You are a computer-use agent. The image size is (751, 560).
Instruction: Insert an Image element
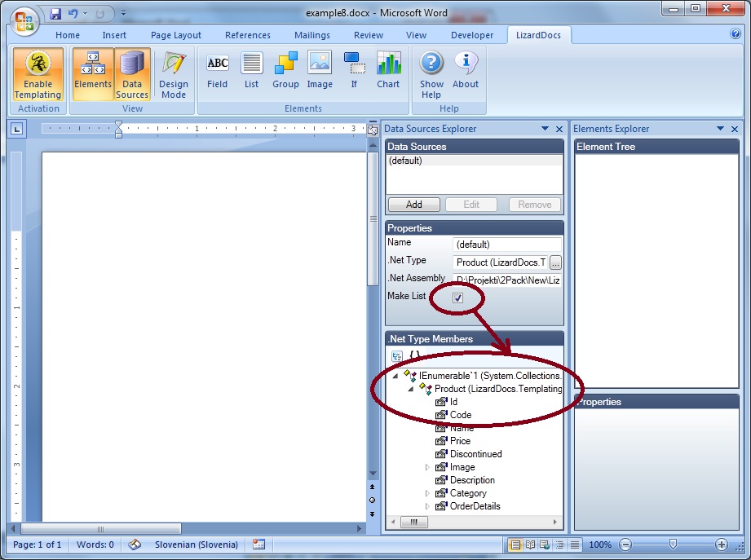coord(320,71)
